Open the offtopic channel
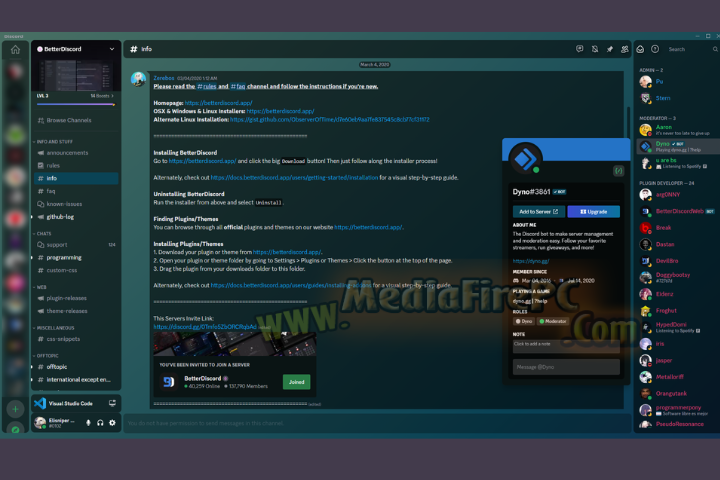Viewport: 720px width, 480px height. (x=76, y=367)
